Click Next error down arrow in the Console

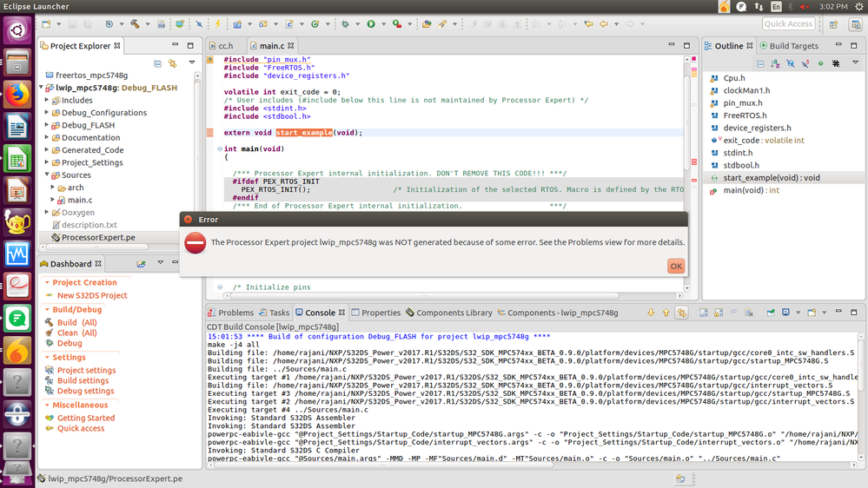(651, 313)
